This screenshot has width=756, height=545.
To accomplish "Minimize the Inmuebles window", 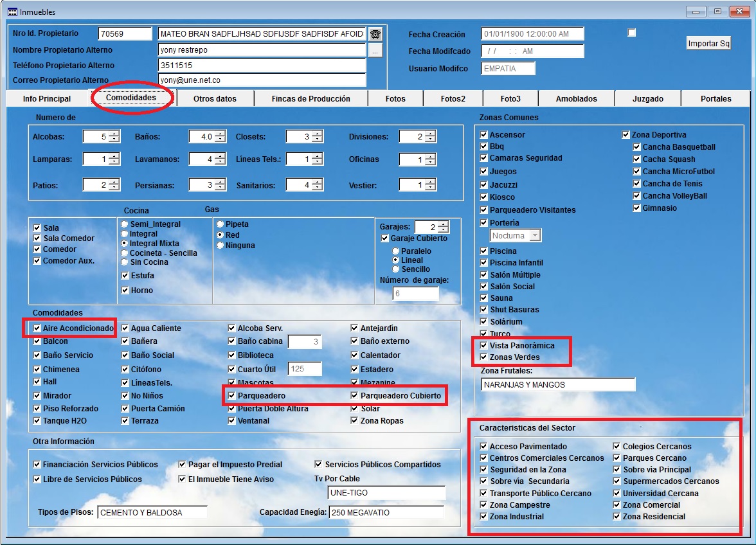I will click(x=696, y=12).
